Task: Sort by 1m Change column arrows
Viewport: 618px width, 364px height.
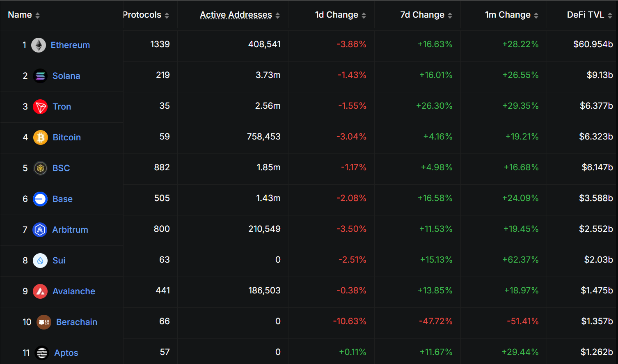Action: [x=536, y=15]
